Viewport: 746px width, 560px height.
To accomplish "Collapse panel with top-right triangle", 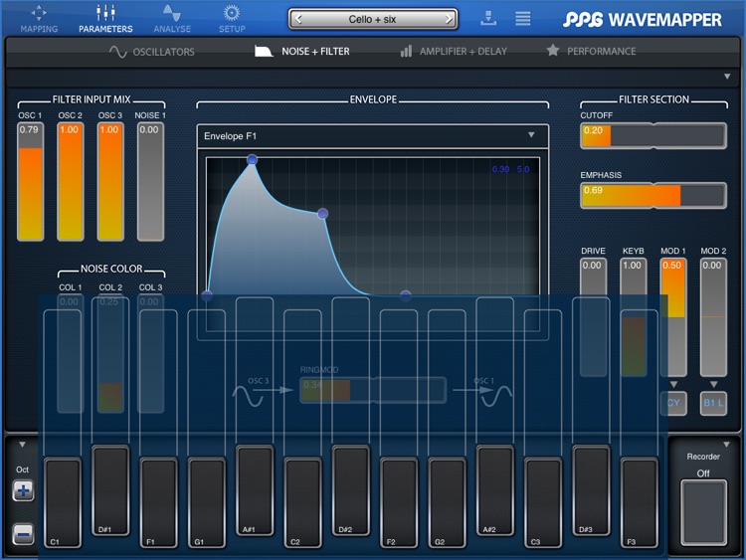I will pyautogui.click(x=727, y=77).
